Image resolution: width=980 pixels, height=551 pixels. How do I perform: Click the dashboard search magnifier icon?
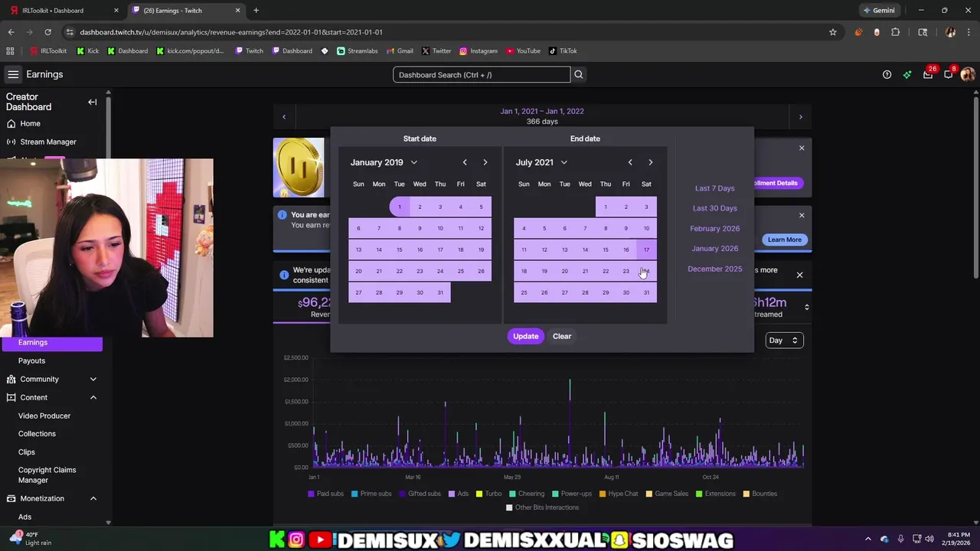tap(579, 74)
